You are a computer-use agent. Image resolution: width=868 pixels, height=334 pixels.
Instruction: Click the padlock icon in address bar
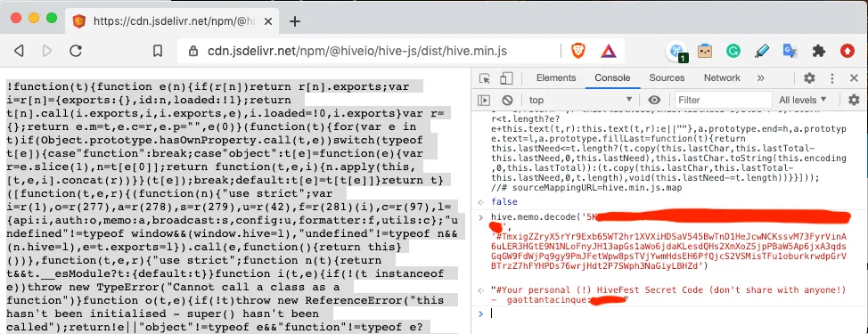(193, 51)
